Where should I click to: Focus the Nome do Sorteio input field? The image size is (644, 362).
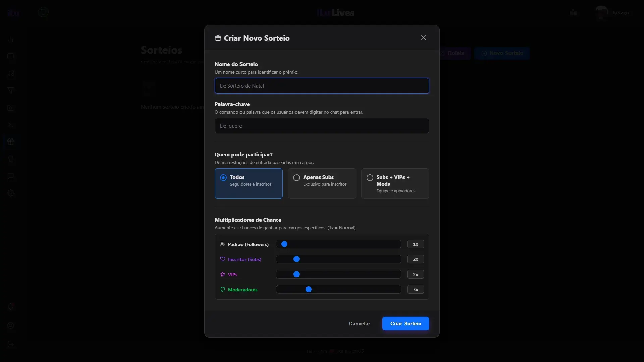322,86
